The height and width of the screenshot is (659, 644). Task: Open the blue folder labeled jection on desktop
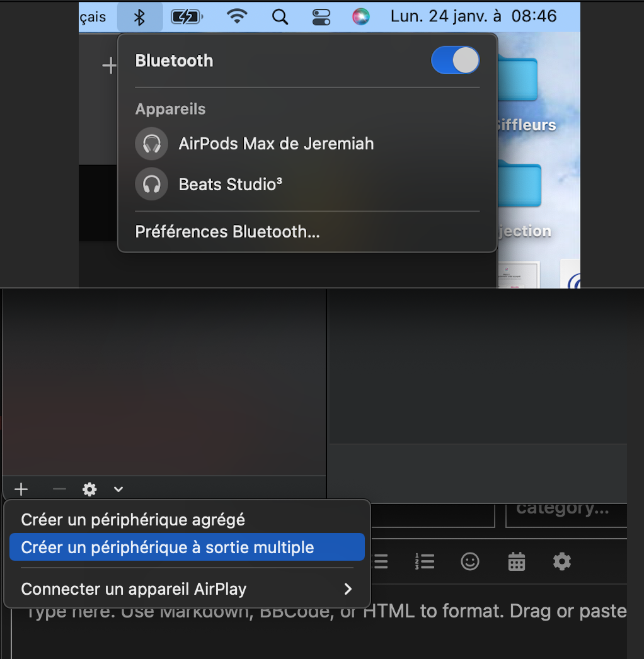[520, 184]
